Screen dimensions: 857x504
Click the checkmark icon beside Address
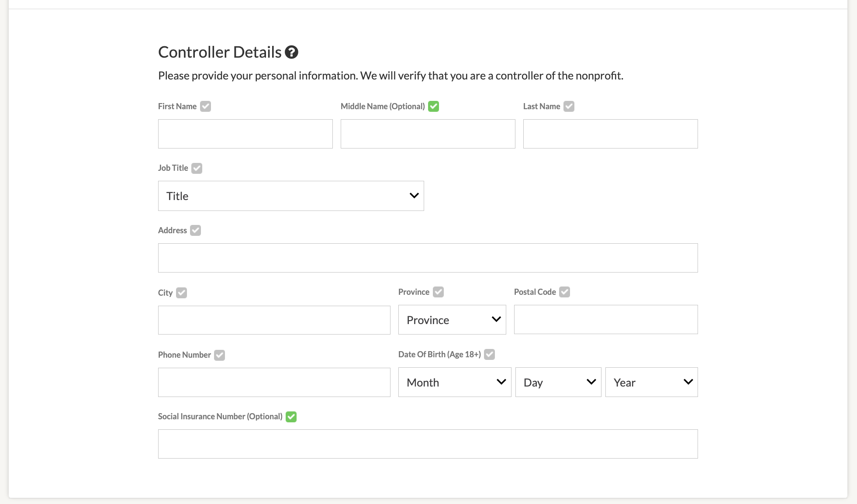click(x=195, y=231)
